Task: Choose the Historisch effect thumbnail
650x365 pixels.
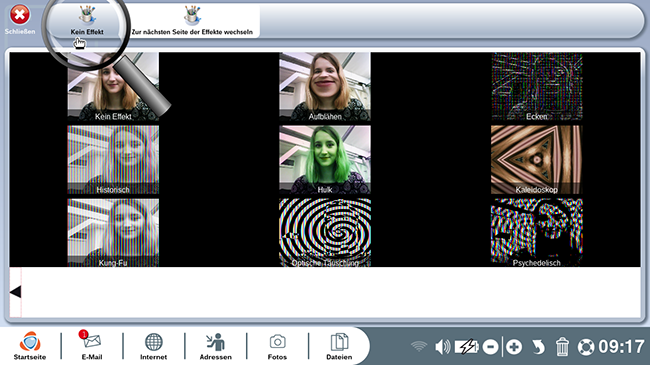Action: (113, 160)
